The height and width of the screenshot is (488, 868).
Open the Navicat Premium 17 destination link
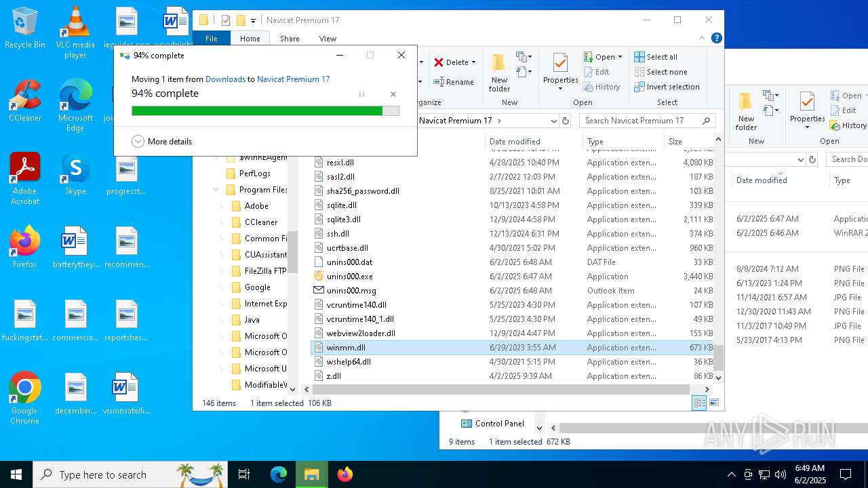pos(293,79)
